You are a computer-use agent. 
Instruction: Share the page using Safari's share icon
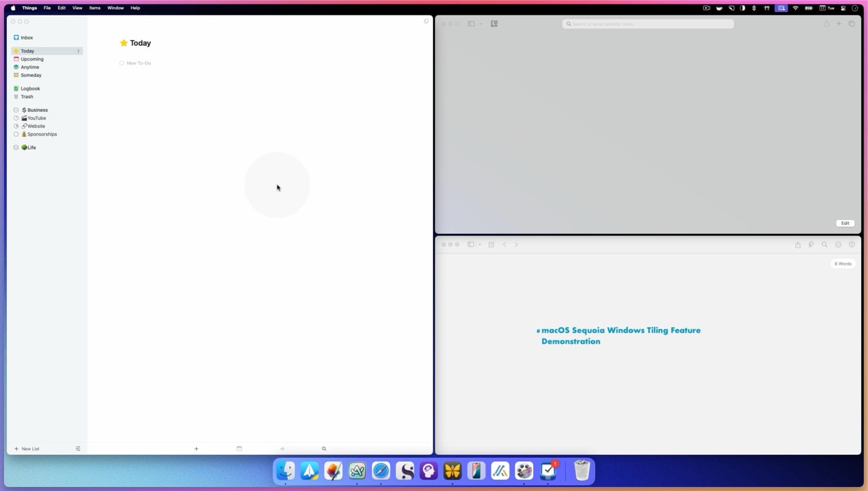pos(826,23)
